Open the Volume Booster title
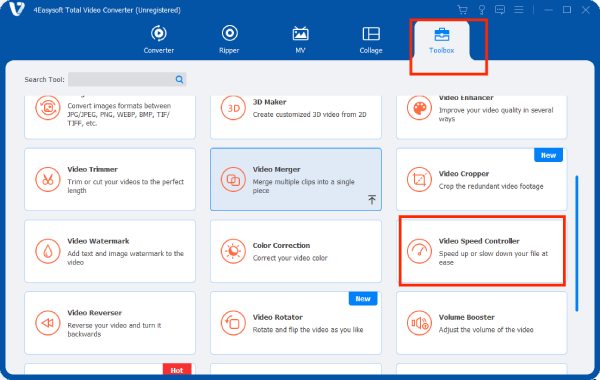Viewport: 600px width, 380px height. 466,317
